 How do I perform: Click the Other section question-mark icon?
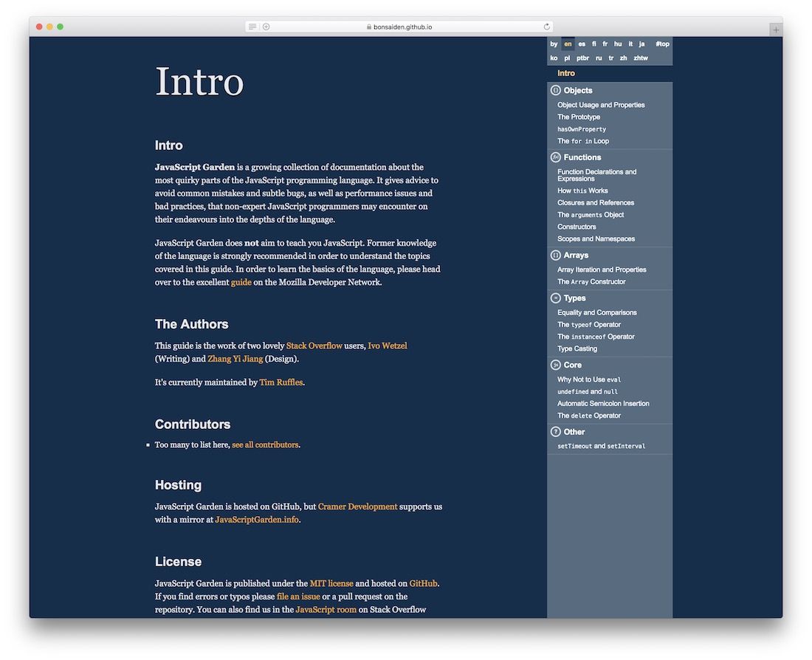(x=555, y=432)
